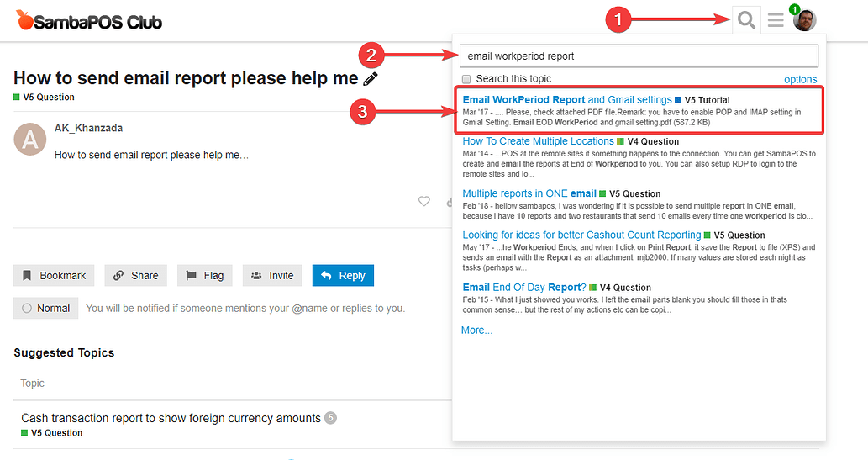Click V4 Question label beside Email End Of Day
Image resolution: width=868 pixels, height=460 pixels.
pos(621,288)
